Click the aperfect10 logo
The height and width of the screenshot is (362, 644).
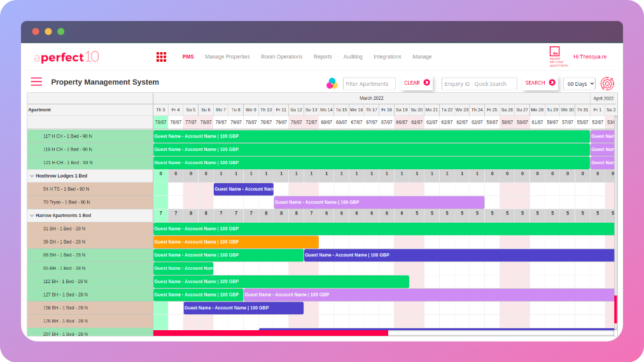67,57
